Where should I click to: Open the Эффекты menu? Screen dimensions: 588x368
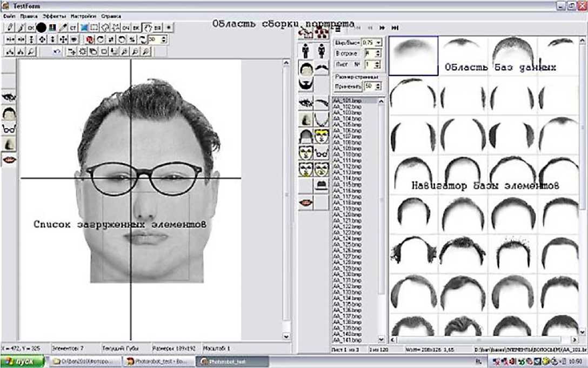point(54,16)
